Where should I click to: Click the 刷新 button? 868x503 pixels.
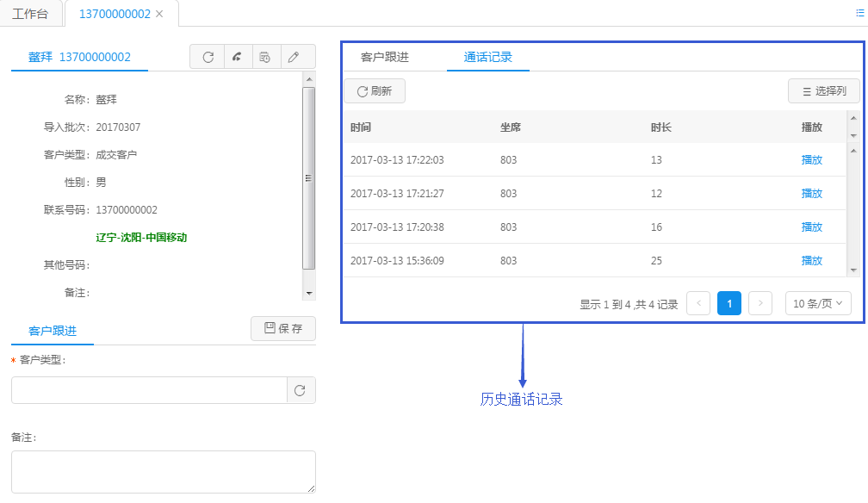[x=375, y=91]
